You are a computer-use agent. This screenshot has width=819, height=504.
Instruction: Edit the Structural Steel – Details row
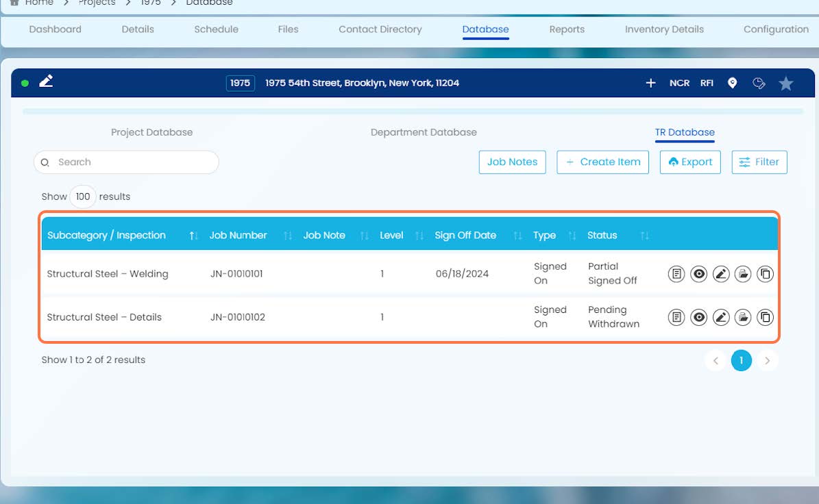click(721, 317)
